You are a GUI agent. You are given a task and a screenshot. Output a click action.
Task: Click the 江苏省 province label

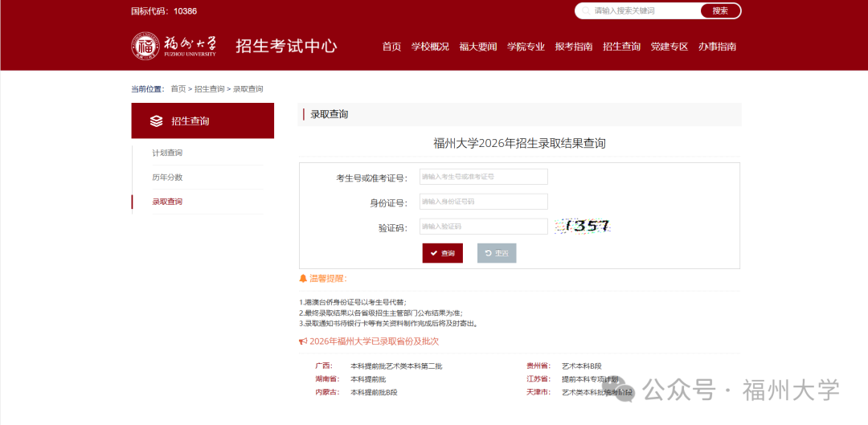pos(538,379)
